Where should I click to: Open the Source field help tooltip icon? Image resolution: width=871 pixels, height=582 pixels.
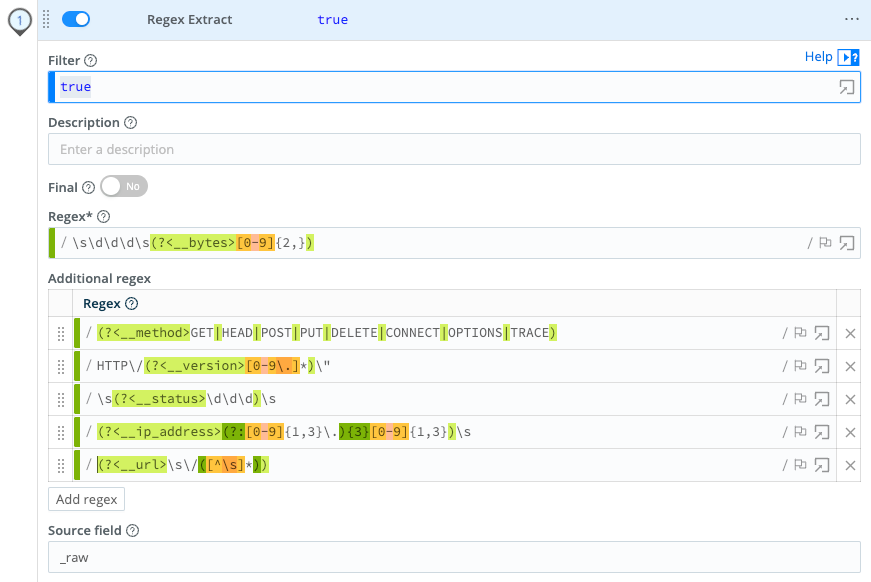click(x=131, y=530)
